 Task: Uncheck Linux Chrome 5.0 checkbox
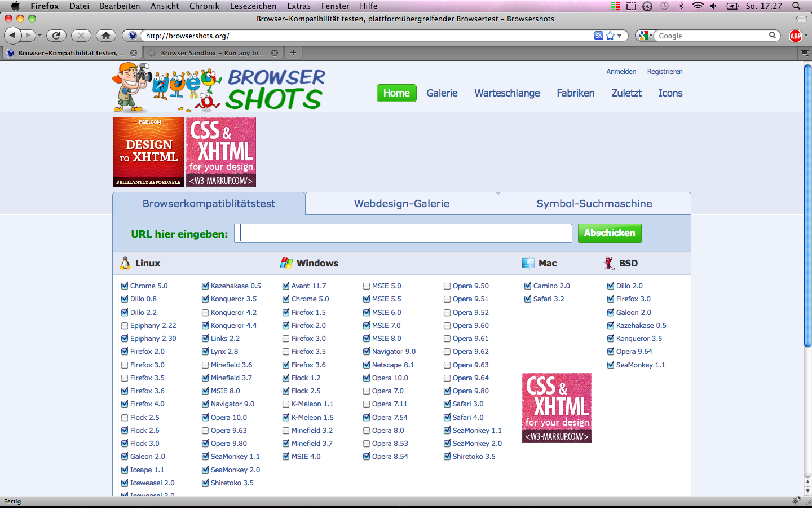(125, 286)
